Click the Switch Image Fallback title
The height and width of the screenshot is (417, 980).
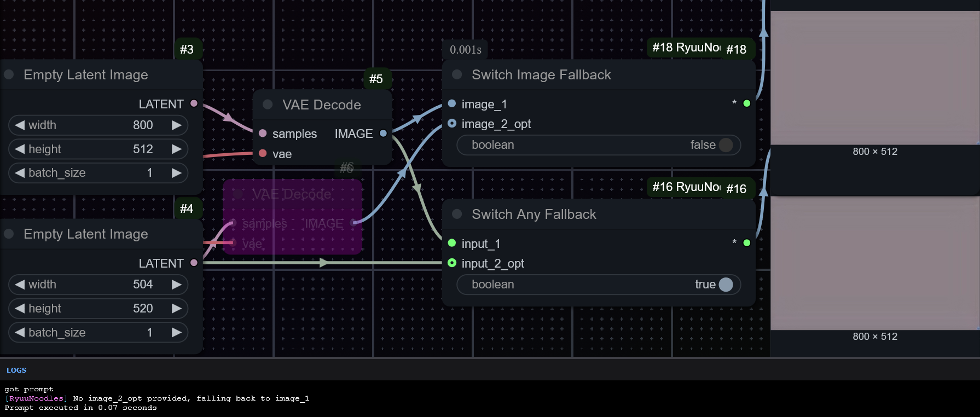coord(541,74)
